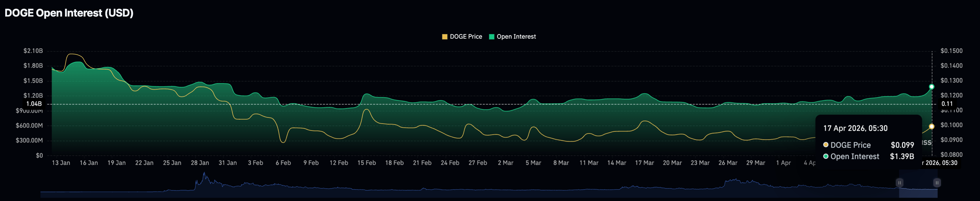Click the 0.11 crosshair label on right axis
Image resolution: width=980 pixels, height=201 pixels.
(x=947, y=104)
